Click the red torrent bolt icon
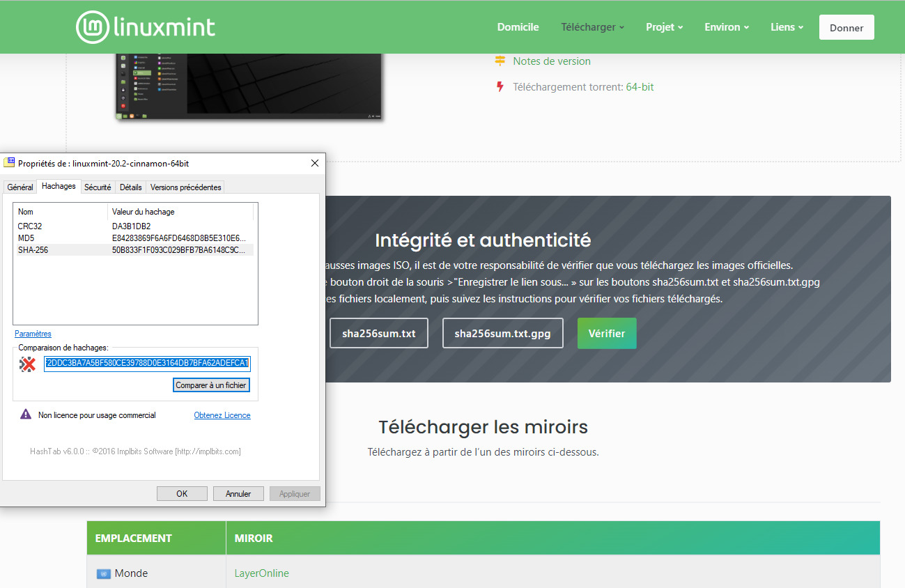This screenshot has height=588, width=905. click(x=500, y=87)
